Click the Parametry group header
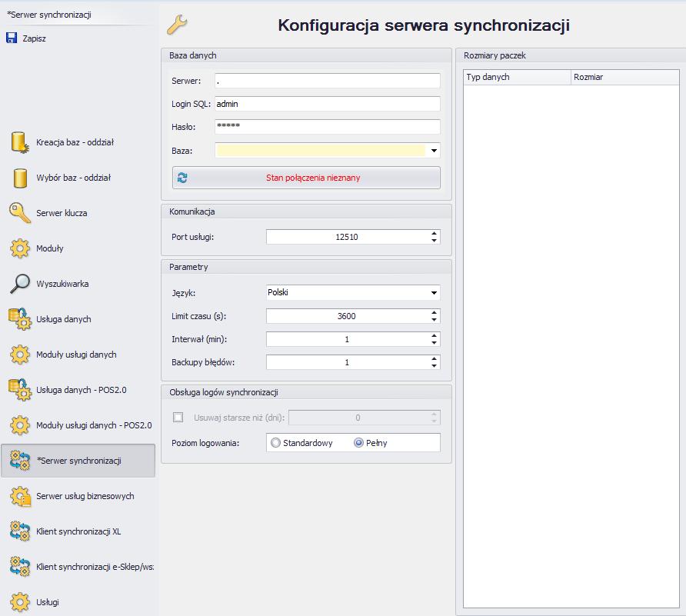Image resolution: width=686 pixels, height=616 pixels. 306,267
